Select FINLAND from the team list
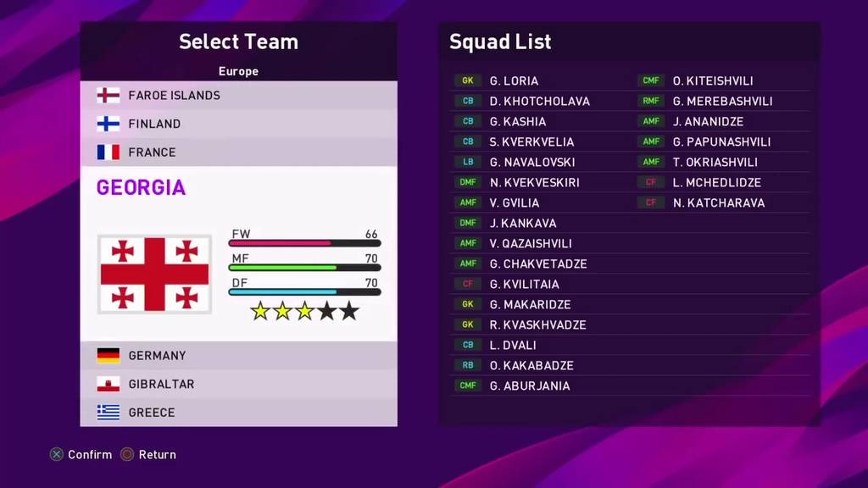This screenshot has height=488, width=868. point(154,124)
